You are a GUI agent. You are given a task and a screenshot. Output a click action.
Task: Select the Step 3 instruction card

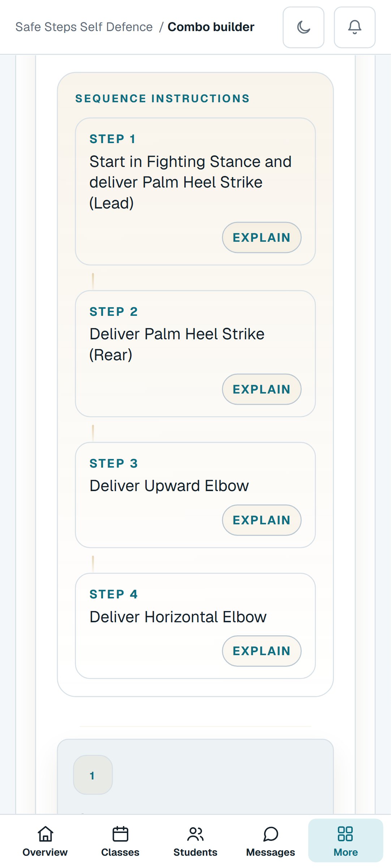(x=195, y=495)
